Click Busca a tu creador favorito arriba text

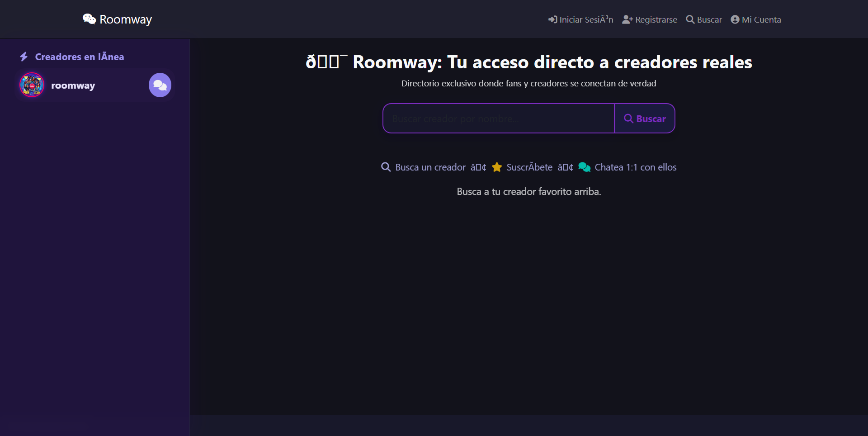point(529,192)
